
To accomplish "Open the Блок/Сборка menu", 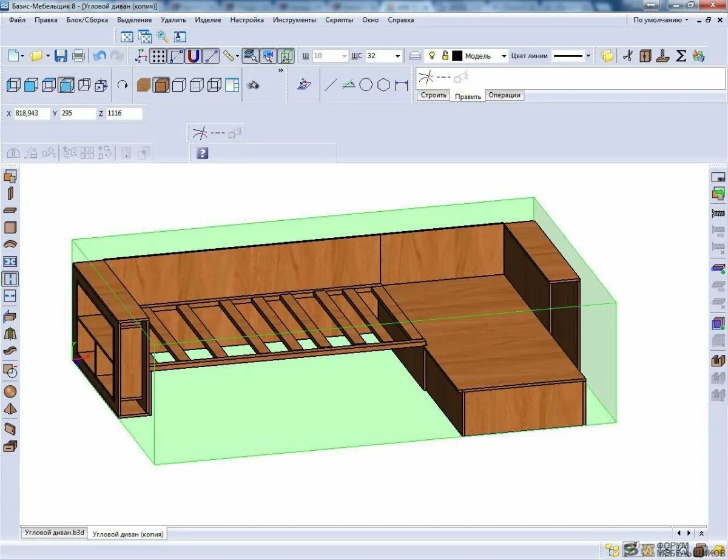I will (87, 19).
